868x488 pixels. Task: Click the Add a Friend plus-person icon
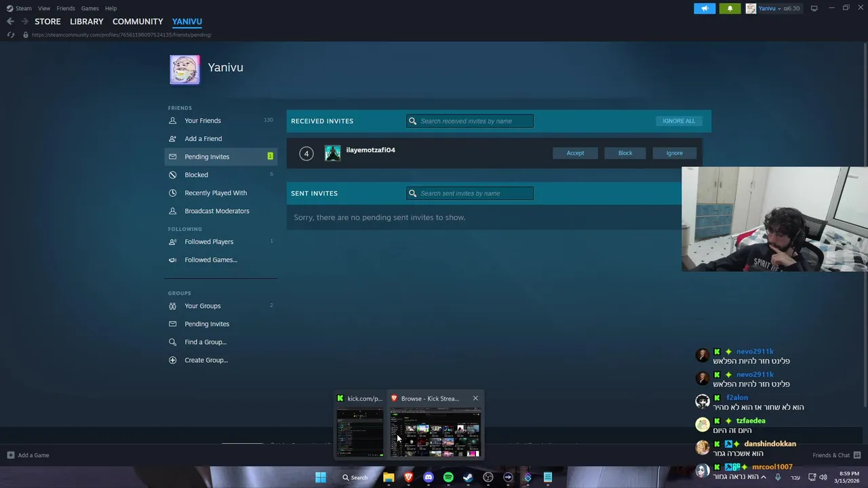click(x=172, y=138)
